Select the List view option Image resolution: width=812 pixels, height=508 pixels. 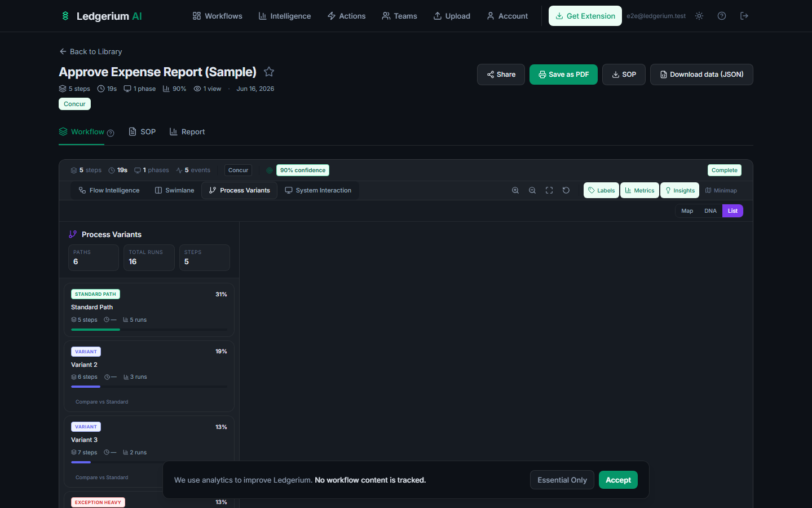point(732,211)
